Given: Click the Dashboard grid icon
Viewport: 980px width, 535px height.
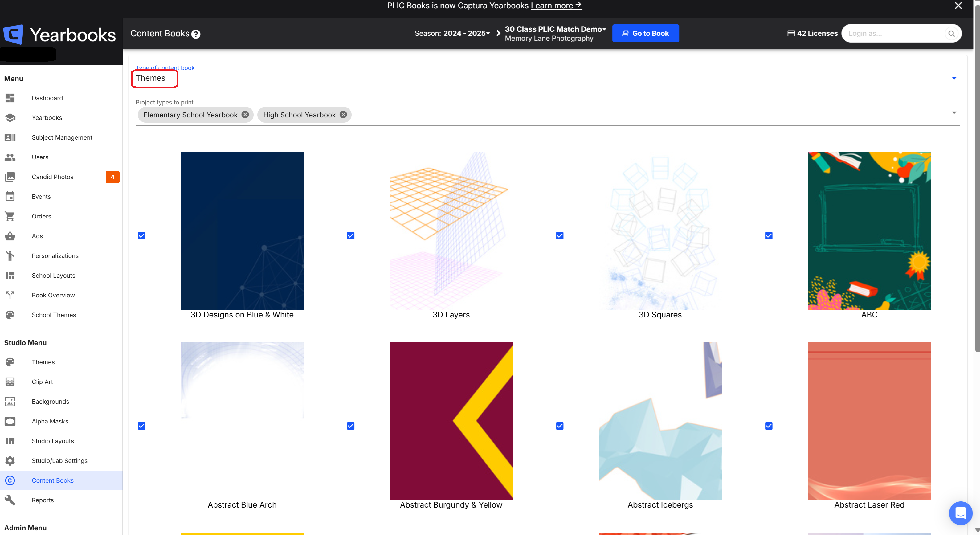Looking at the screenshot, I should coord(10,98).
